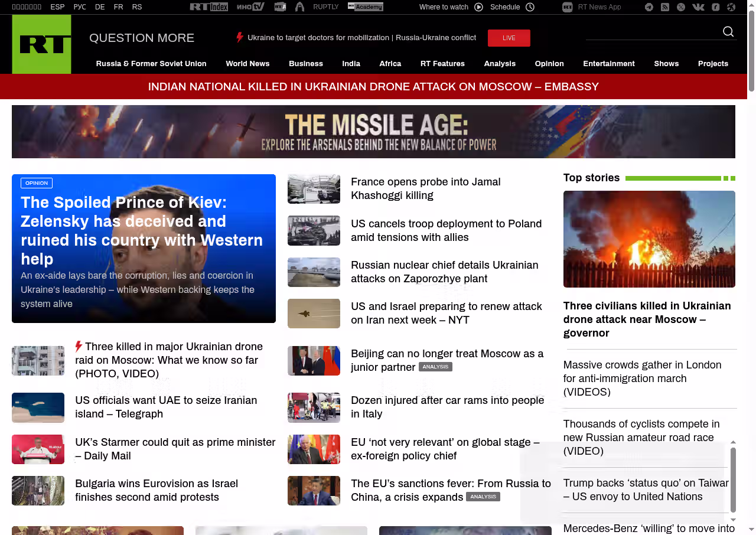Open the France opens Khashoggi probe article
Screen dimensions: 756x535
(x=426, y=189)
